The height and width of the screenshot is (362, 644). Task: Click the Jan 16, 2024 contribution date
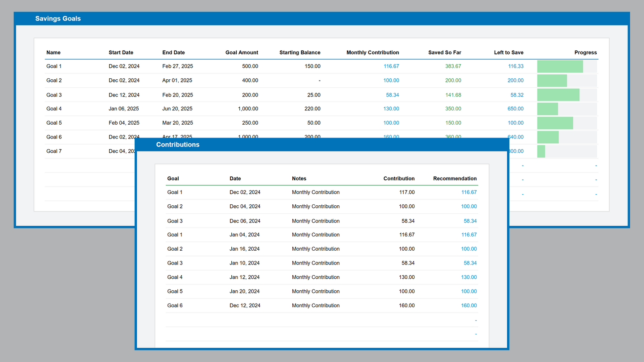coord(245,249)
